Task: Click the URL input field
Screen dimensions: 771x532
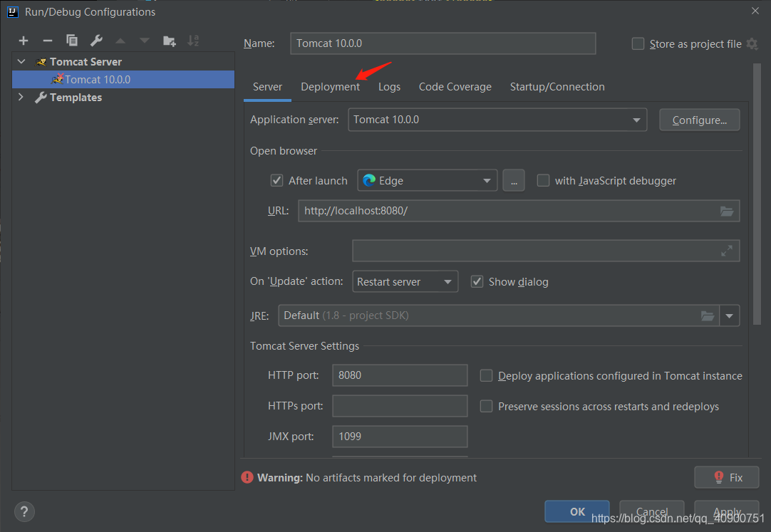Action: tap(519, 211)
